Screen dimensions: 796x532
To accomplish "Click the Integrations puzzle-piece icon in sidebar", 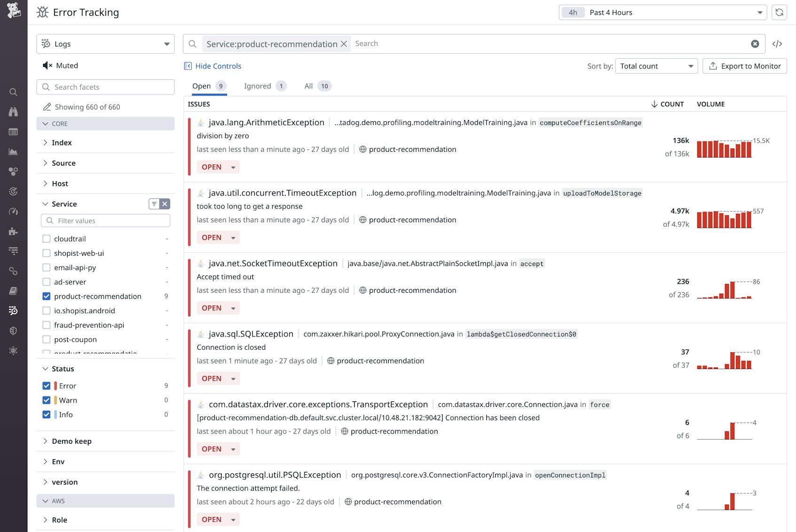I will (14, 231).
